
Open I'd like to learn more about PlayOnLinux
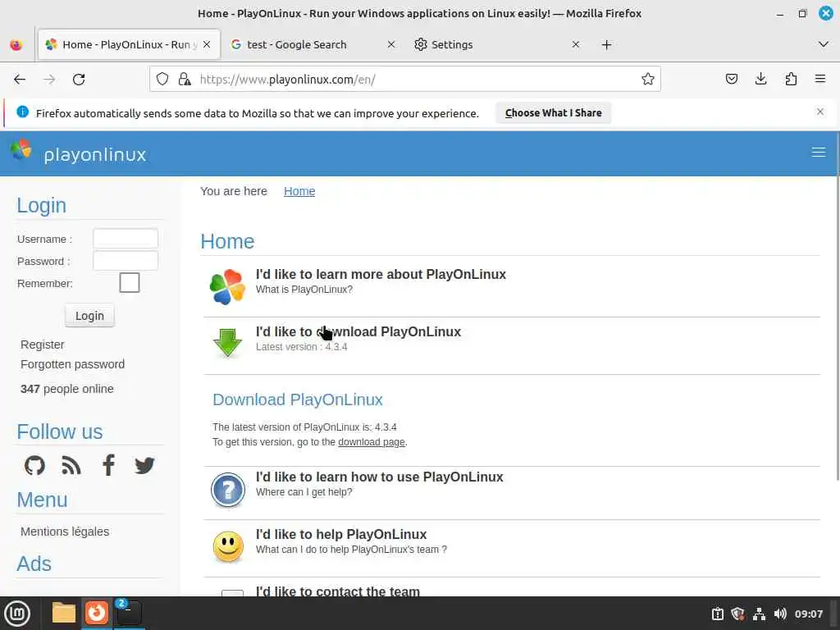[381, 274]
